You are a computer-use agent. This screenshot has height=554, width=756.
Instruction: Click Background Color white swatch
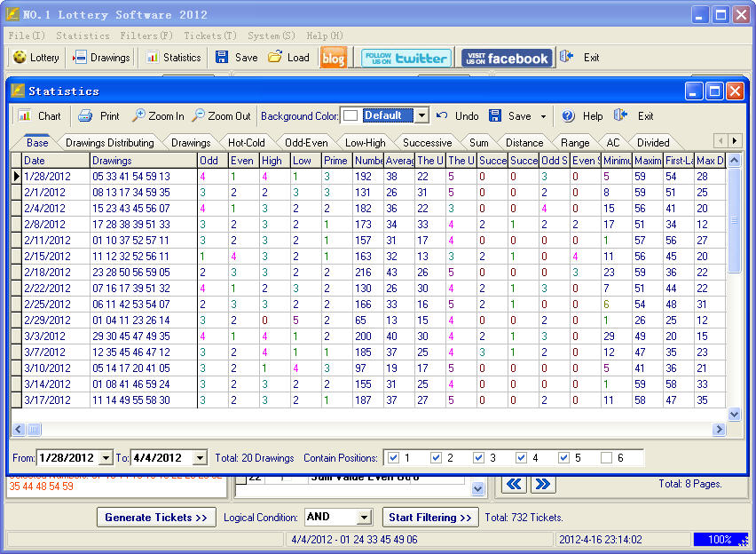[x=350, y=115]
